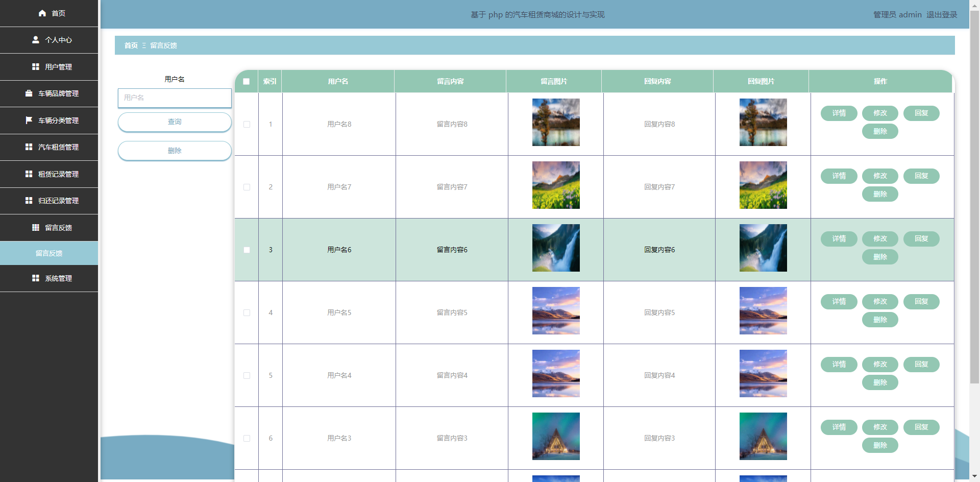Open 详情 for 用户名3 row
This screenshot has width=980, height=482.
pyautogui.click(x=839, y=427)
